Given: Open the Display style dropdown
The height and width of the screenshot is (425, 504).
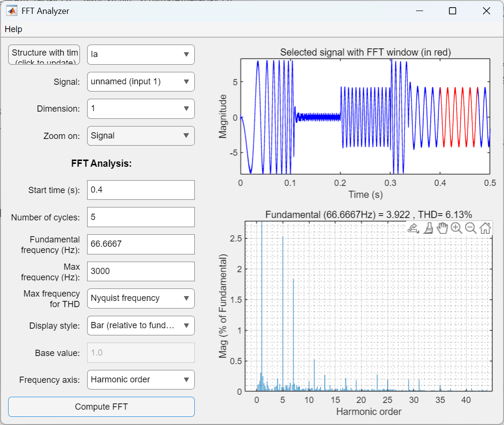Looking at the screenshot, I should pyautogui.click(x=141, y=326).
